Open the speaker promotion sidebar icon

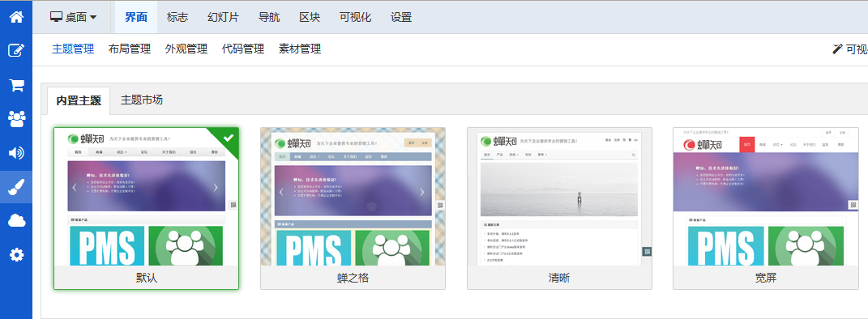click(16, 153)
